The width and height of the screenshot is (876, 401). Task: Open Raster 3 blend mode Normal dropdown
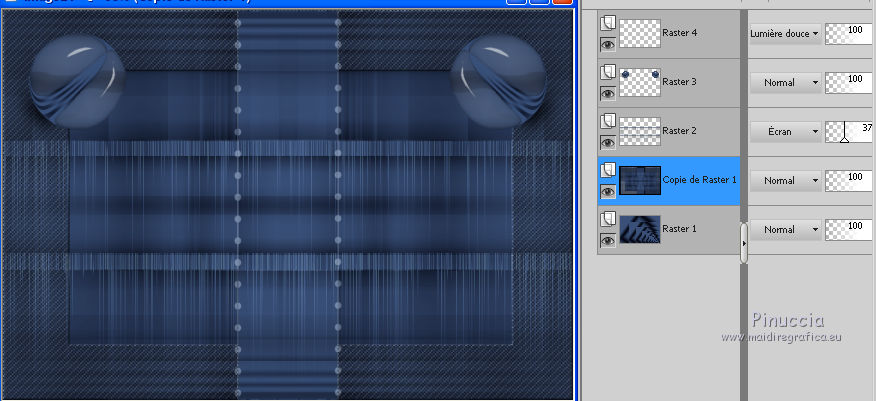[785, 82]
